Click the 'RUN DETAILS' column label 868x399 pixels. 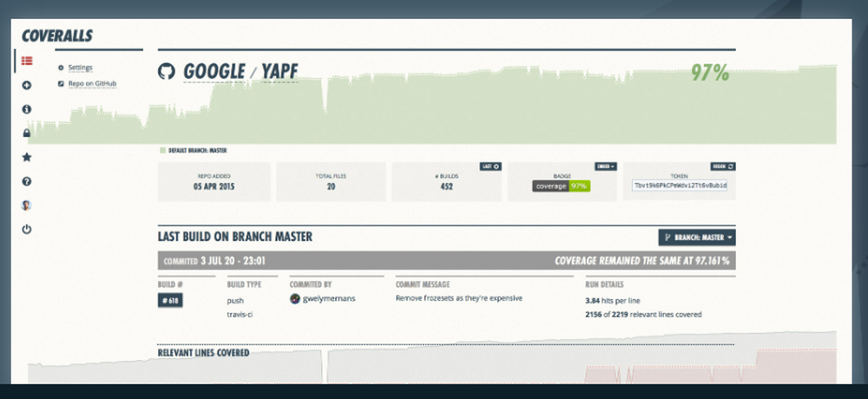pyautogui.click(x=604, y=285)
